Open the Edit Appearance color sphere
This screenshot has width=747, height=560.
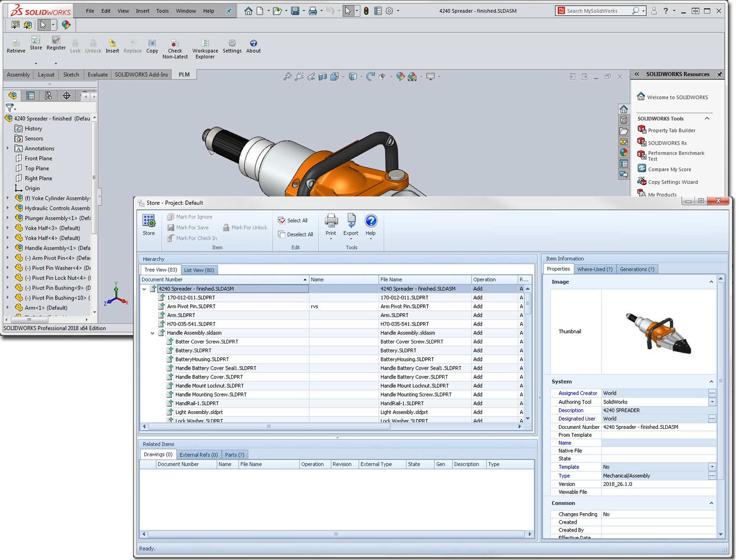click(x=401, y=77)
